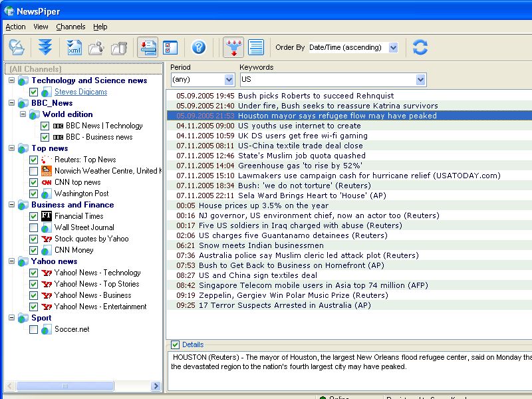This screenshot has height=399, width=532.
Task: Click the channel panel scroll left arrow
Action: (9, 386)
